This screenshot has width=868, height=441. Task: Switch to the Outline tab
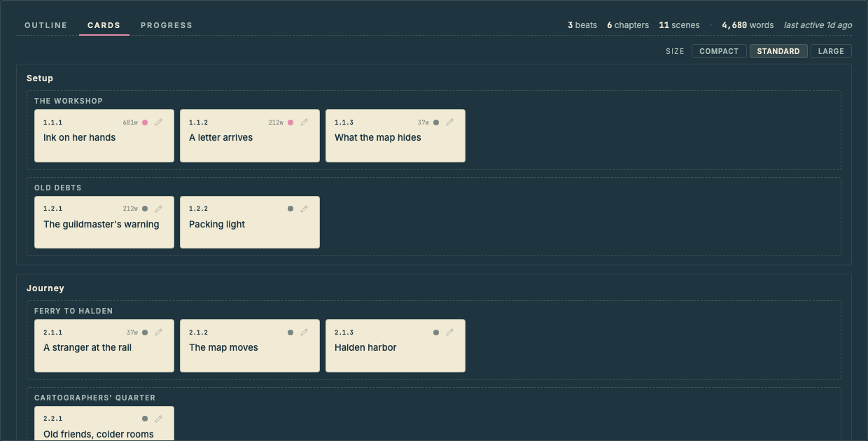pyautogui.click(x=46, y=25)
